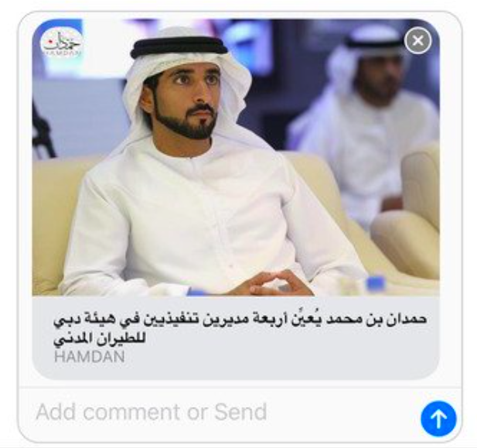Click the Hamdan logo on the photo corner

pos(61,43)
